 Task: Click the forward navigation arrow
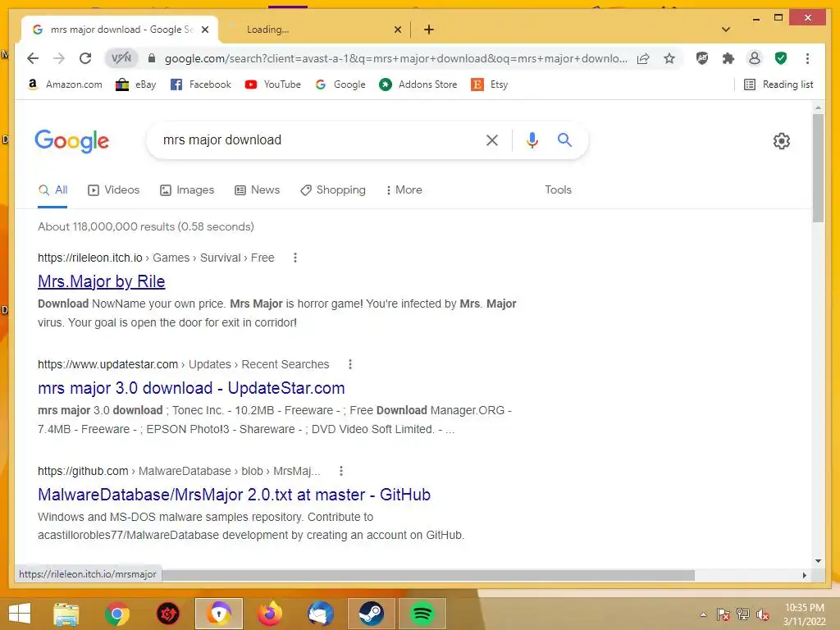coord(59,58)
